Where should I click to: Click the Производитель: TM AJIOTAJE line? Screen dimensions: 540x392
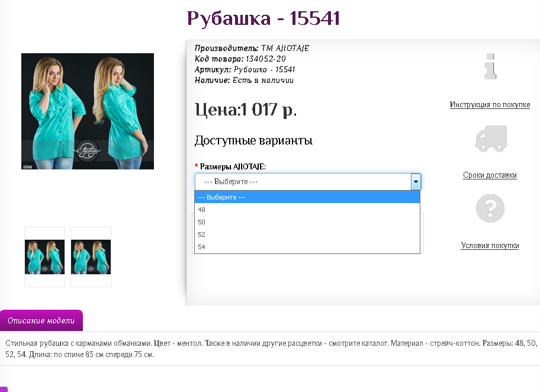(252, 48)
